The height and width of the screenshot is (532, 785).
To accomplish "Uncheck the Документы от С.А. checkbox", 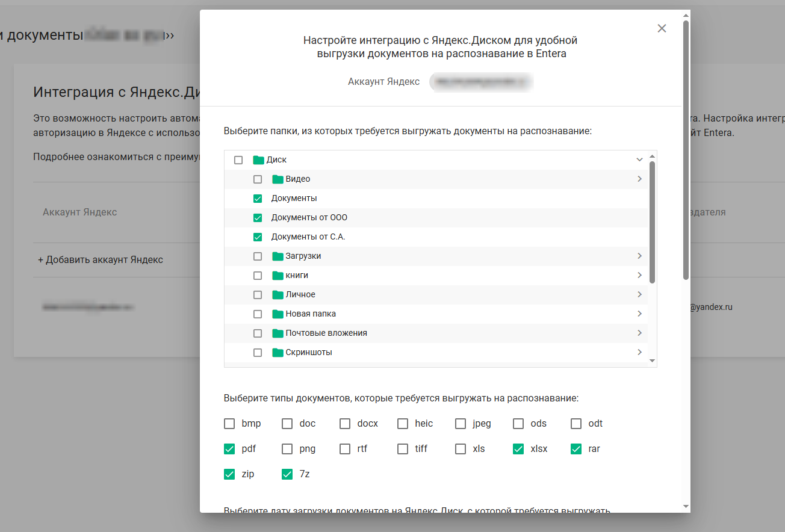I will 258,237.
